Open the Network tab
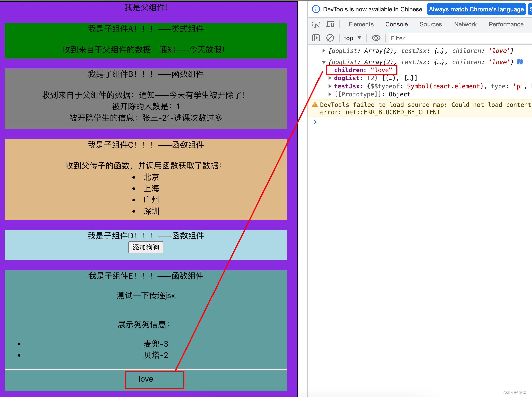 coord(465,24)
